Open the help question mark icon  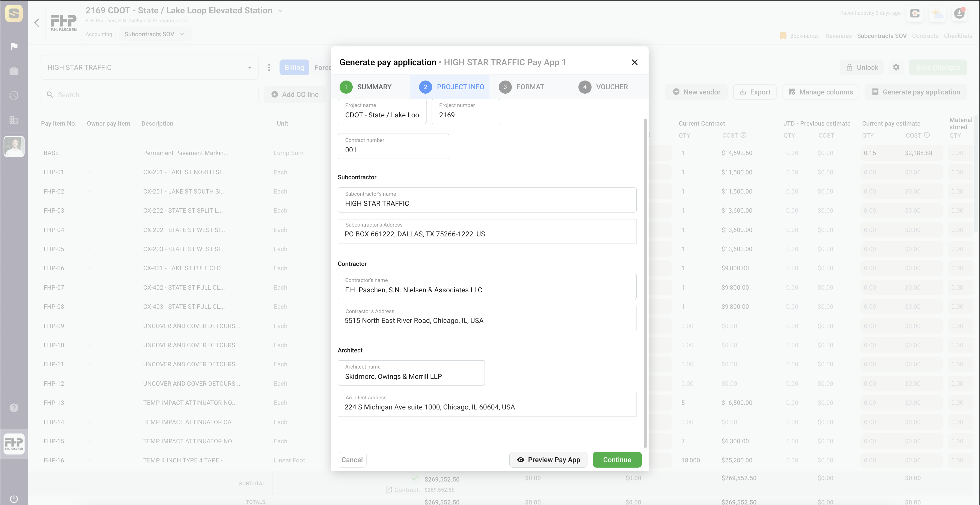[14, 408]
